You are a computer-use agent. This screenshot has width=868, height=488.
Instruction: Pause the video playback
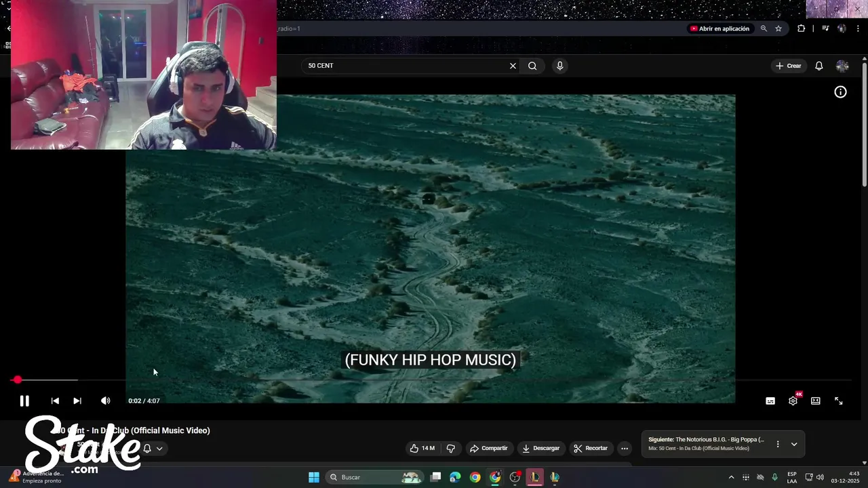click(24, 401)
